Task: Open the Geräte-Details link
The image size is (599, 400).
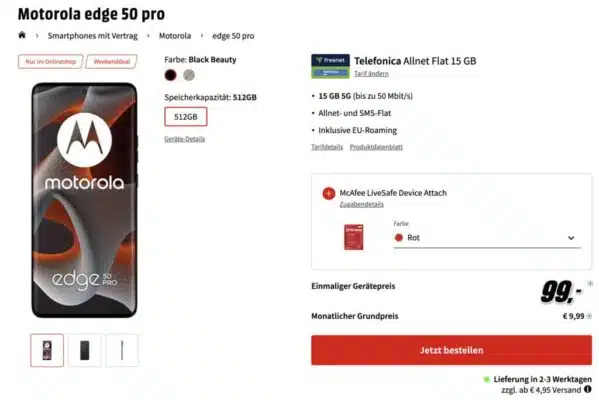Action: 185,139
